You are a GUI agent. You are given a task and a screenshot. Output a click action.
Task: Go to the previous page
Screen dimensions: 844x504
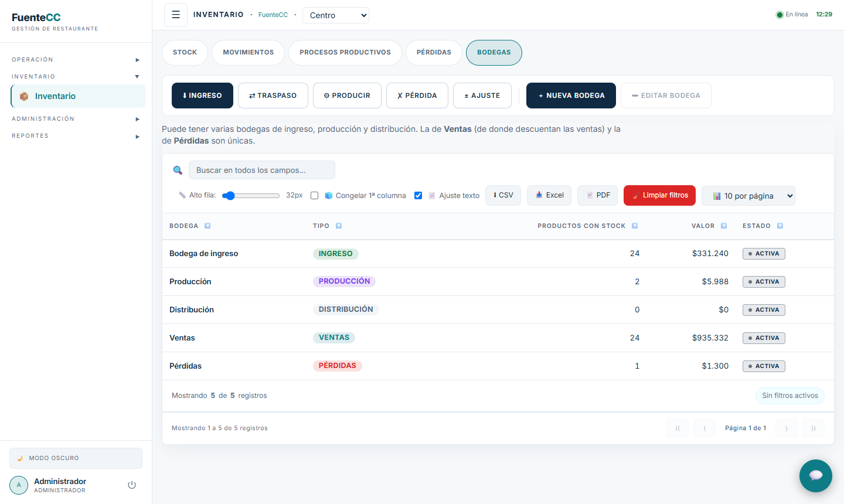705,428
